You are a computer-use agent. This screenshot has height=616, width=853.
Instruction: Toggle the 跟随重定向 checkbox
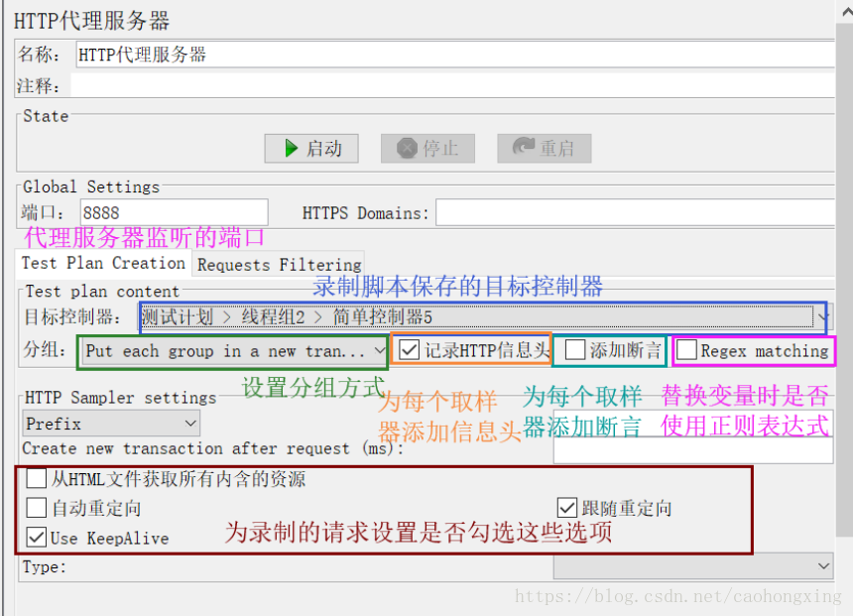coord(567,508)
